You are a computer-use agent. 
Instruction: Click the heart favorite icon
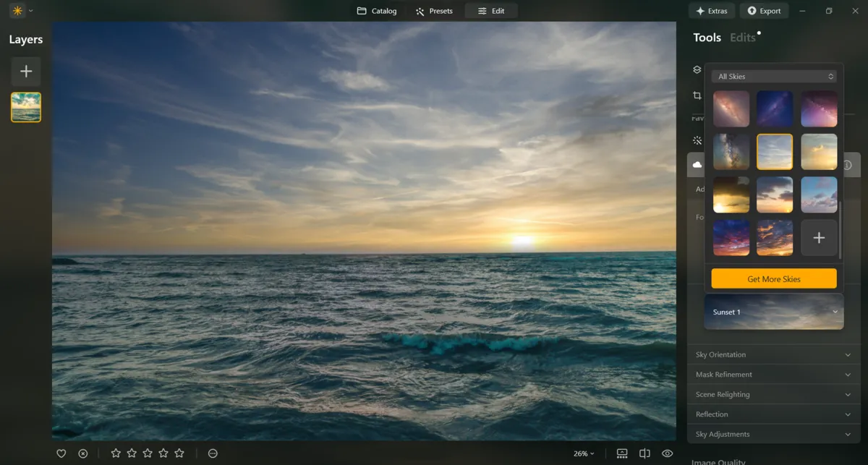[x=61, y=453]
